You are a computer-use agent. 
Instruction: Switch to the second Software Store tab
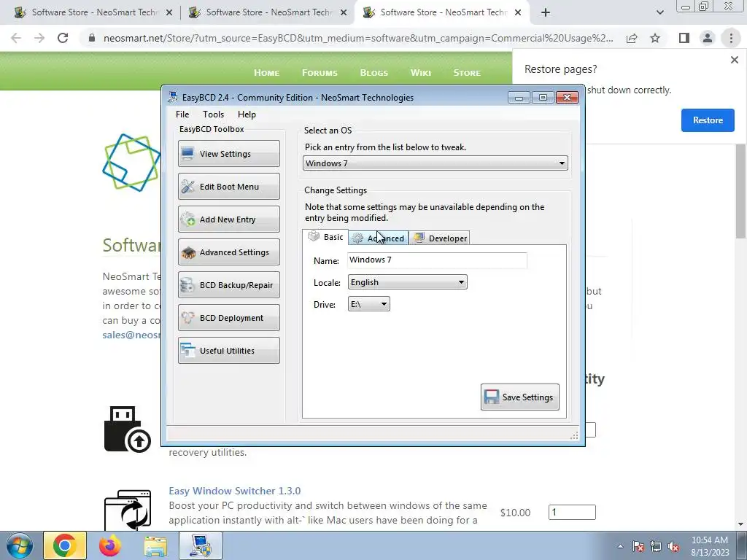tap(268, 12)
